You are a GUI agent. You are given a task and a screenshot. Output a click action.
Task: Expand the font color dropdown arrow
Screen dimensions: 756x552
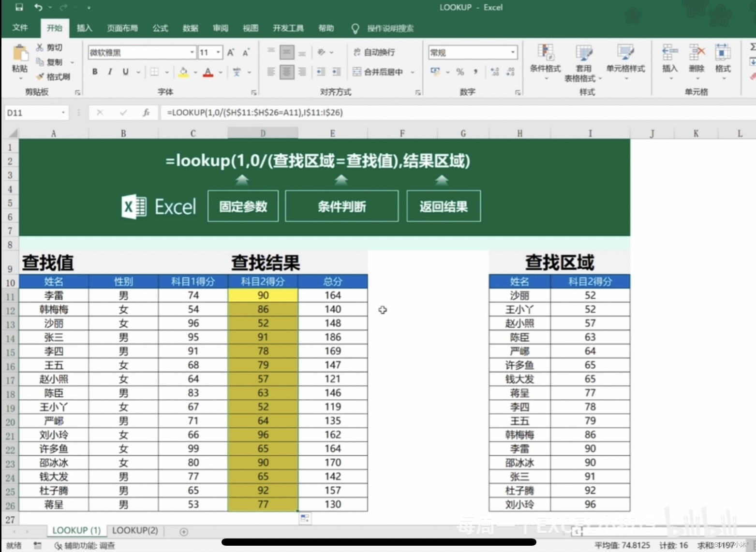[221, 72]
